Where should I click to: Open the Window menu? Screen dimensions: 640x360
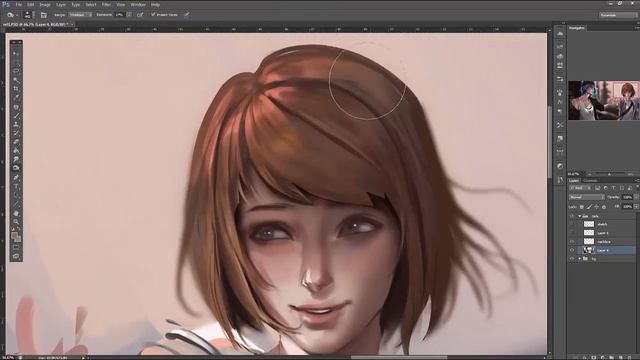click(138, 4)
